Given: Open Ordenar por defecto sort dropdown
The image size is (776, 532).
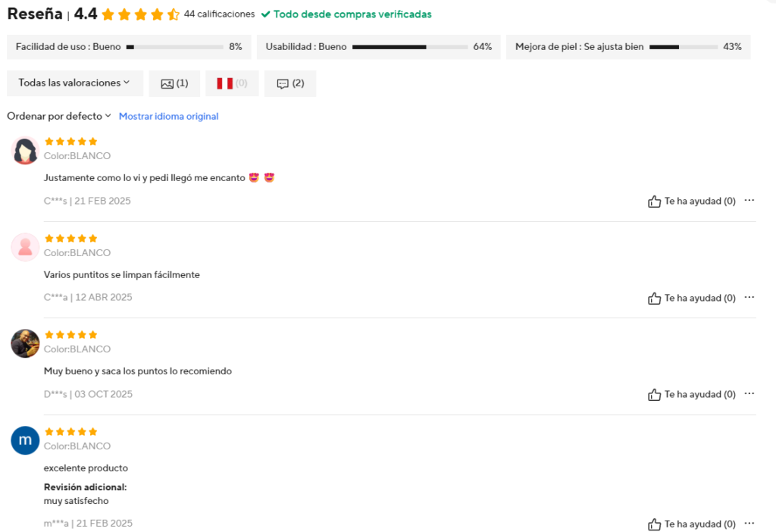Looking at the screenshot, I should [59, 116].
